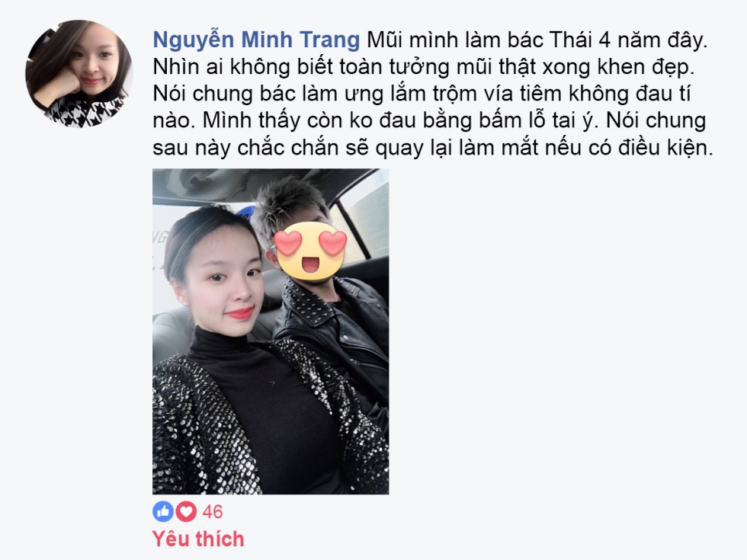Click the blue thumbs-up Like reaction icon
This screenshot has width=747, height=560.
click(x=163, y=511)
